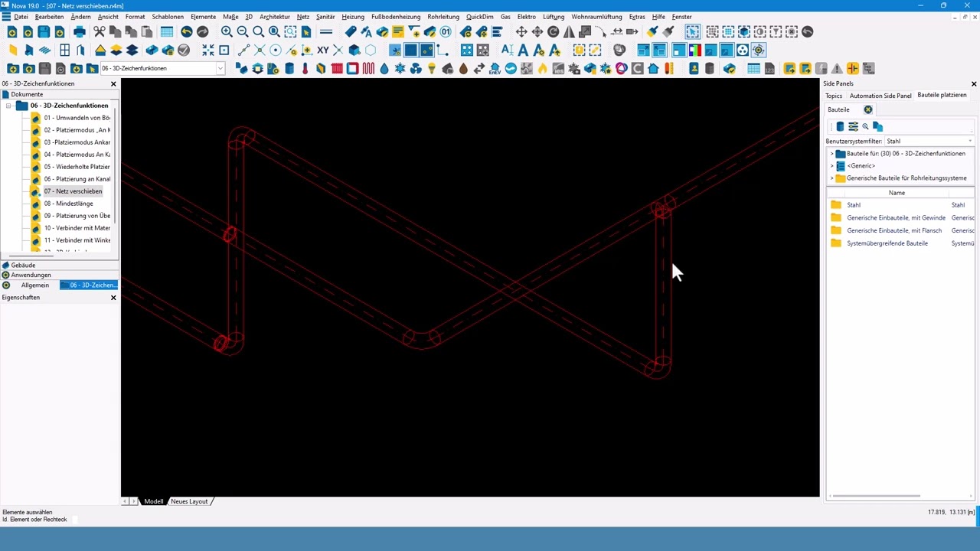This screenshot has height=551, width=980.
Task: Toggle the blue snap-grid square button
Action: (410, 51)
